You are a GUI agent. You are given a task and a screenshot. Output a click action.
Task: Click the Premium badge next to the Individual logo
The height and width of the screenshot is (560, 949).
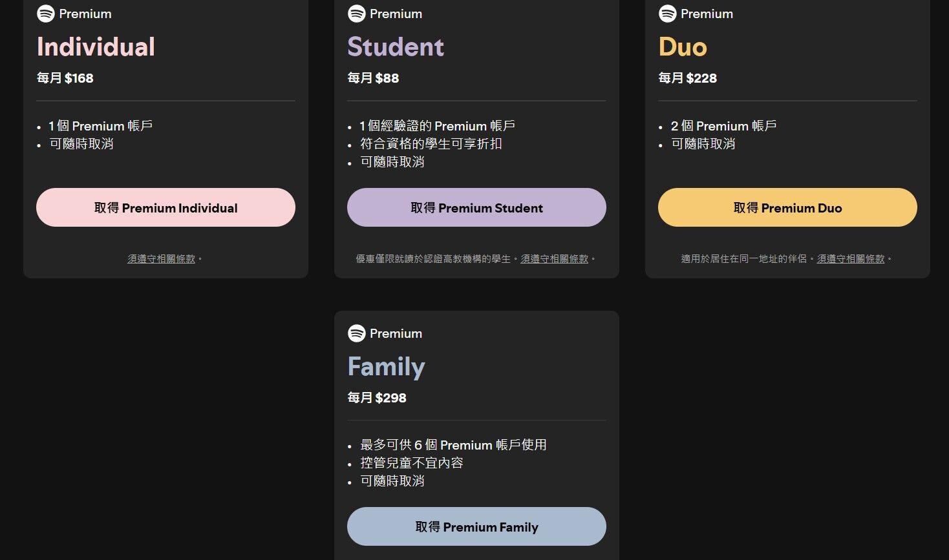click(x=85, y=13)
